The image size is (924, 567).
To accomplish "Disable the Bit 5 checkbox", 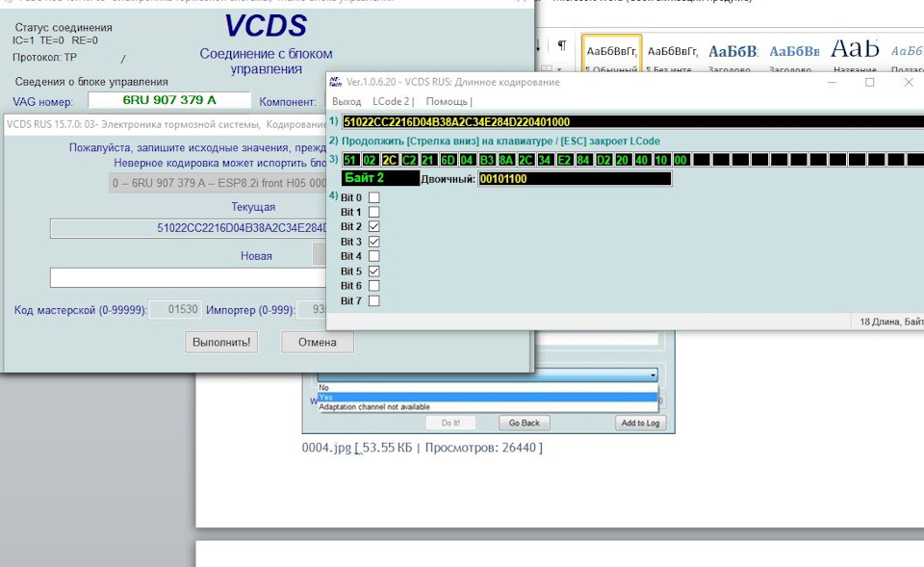I will coord(373,271).
